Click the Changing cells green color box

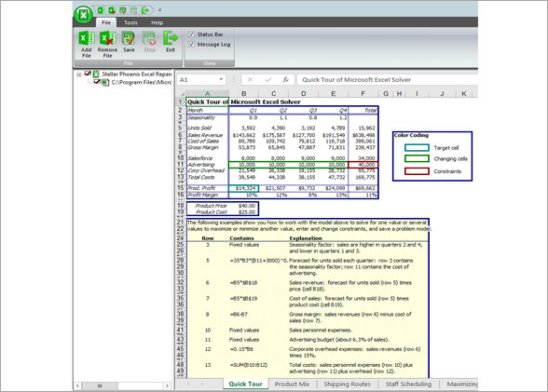coord(417,158)
